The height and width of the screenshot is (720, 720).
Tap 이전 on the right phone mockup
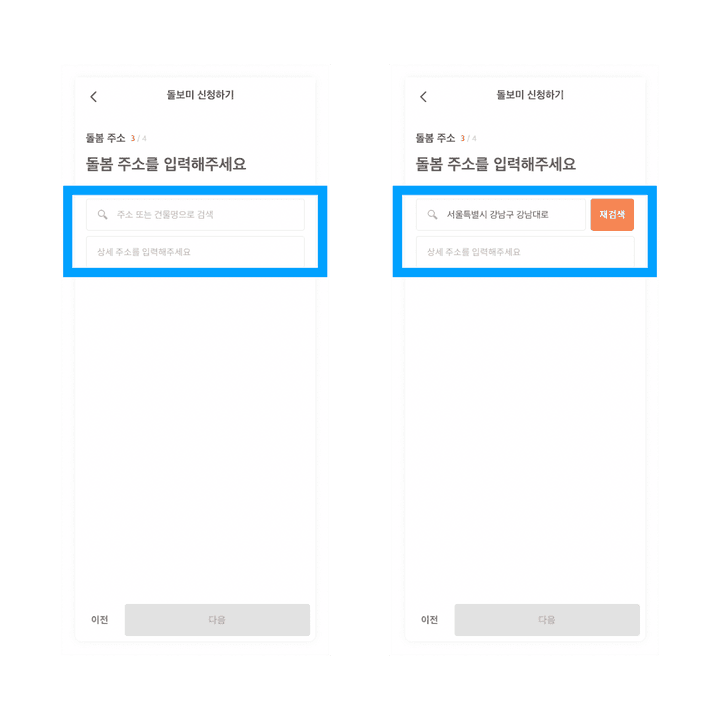(429, 620)
